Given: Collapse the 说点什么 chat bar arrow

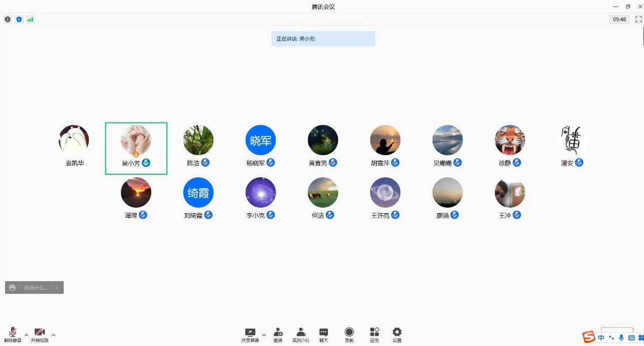Looking at the screenshot, I should coord(57,288).
